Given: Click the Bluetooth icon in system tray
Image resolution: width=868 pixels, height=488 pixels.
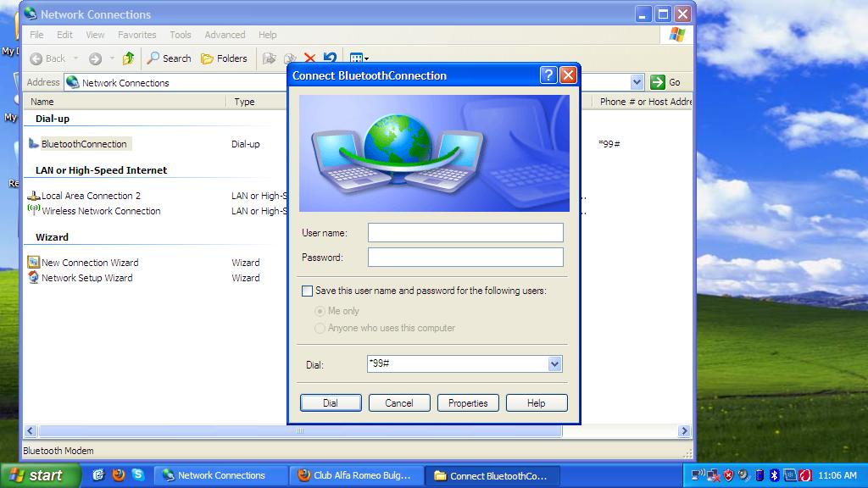Looking at the screenshot, I should 773,475.
